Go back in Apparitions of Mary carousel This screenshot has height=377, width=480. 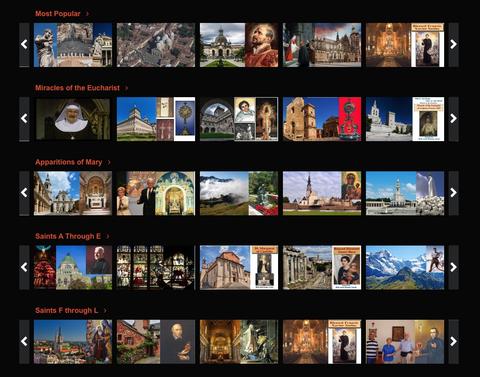[x=24, y=193]
